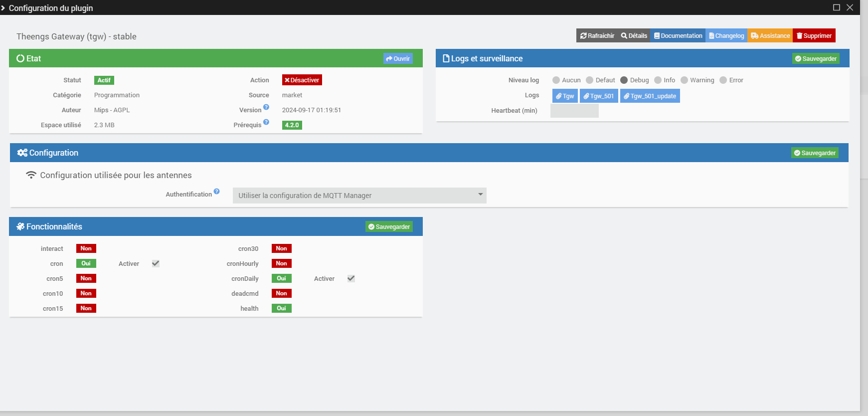The image size is (868, 416).
Task: Click the circle icon in Etat header
Action: 20,58
